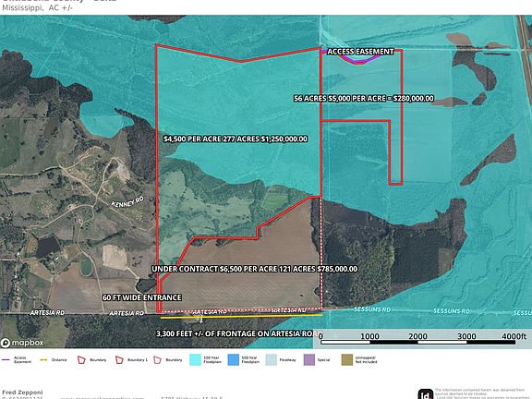Click the Mississippi, AC +/- subtitle

click(37, 7)
